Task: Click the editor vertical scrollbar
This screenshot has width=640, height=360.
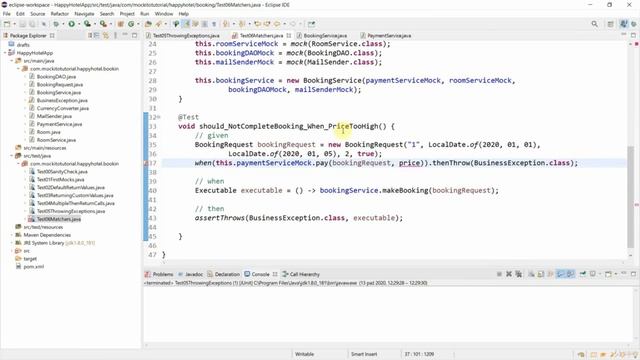Action: pos(631,196)
